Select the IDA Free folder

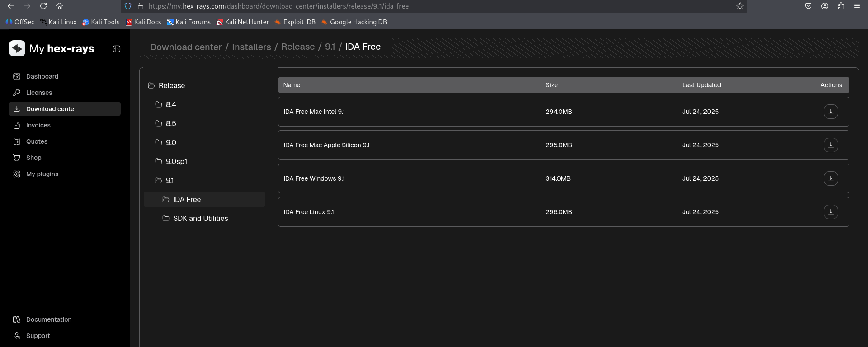click(x=204, y=199)
